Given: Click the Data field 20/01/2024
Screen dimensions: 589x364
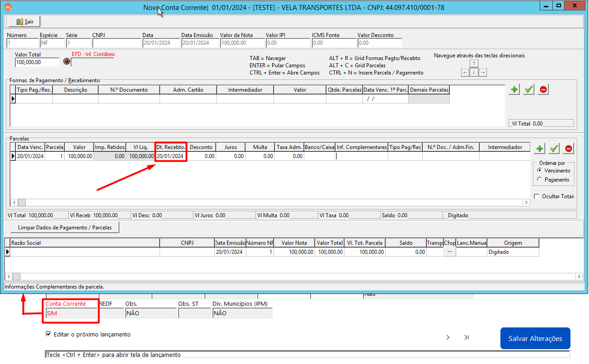Looking at the screenshot, I should point(161,43).
